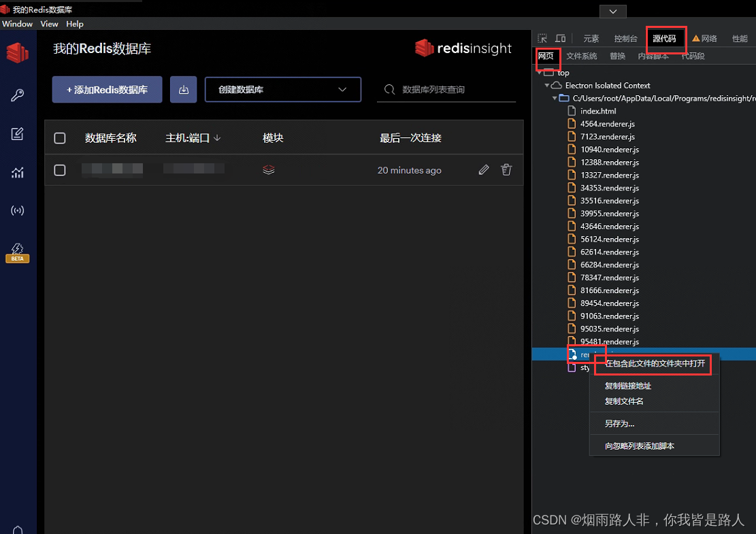
Task: Click the cloud icon beside Electron Isolated Context
Action: point(557,85)
